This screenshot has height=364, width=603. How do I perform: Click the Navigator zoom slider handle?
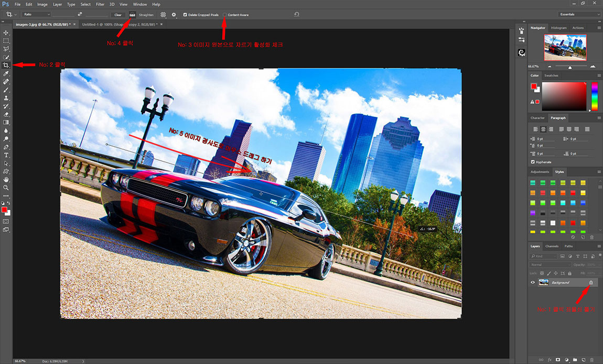[x=570, y=67]
